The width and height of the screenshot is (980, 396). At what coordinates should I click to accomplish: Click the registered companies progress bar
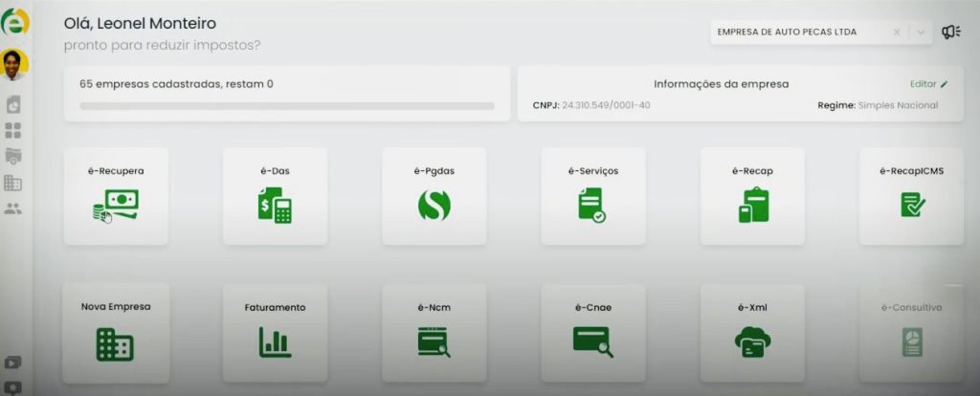[287, 106]
